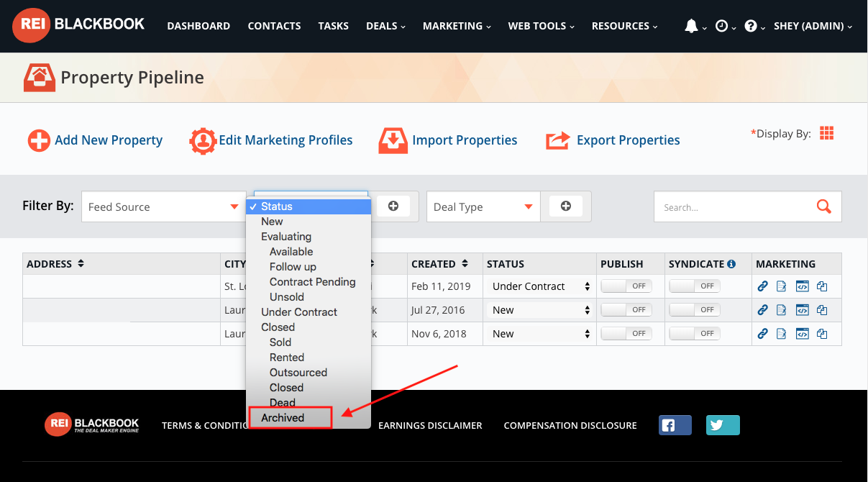Select Unsold in the Status dropdown list

coord(309,297)
